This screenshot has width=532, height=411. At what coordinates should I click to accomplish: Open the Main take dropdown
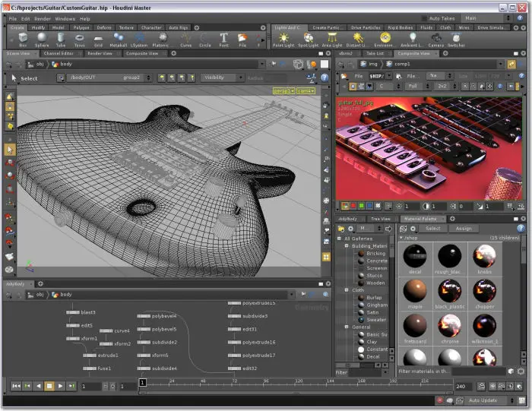point(486,18)
